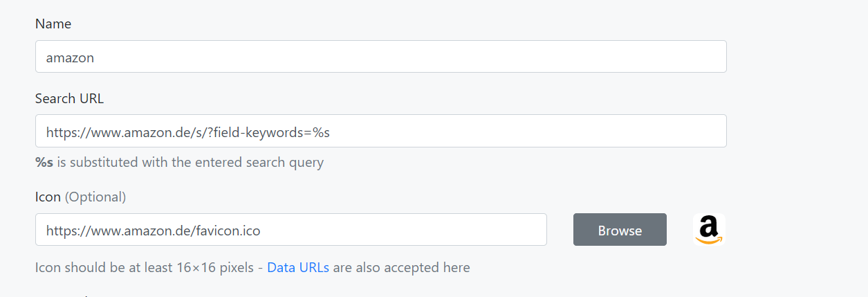Click the "are also accepted here" text
The width and height of the screenshot is (868, 297).
pos(401,267)
